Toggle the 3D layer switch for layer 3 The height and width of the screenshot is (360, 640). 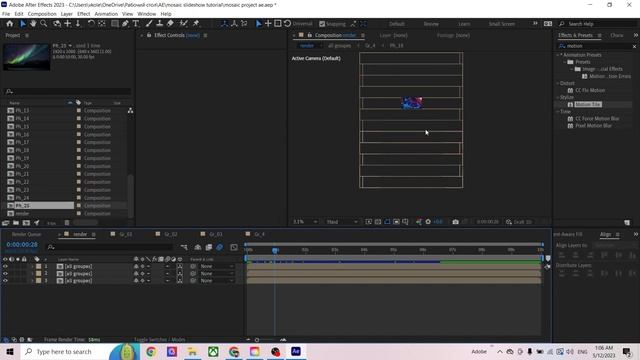click(x=180, y=281)
